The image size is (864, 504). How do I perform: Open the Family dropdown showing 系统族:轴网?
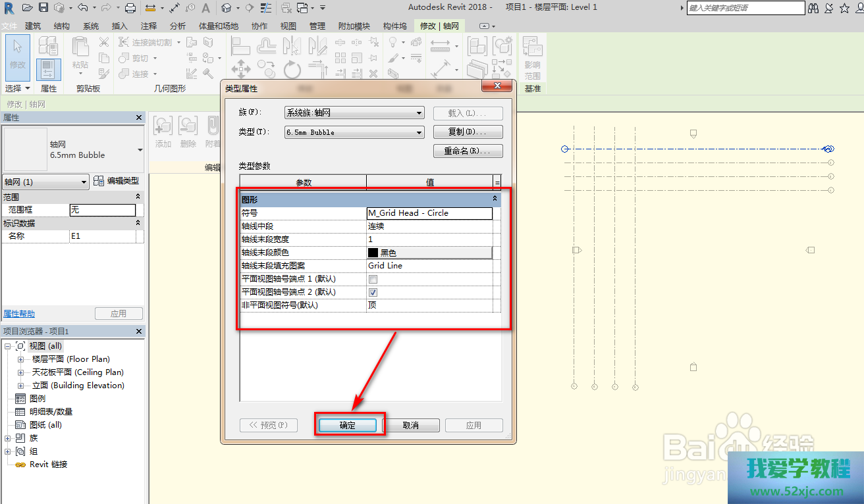pos(354,113)
